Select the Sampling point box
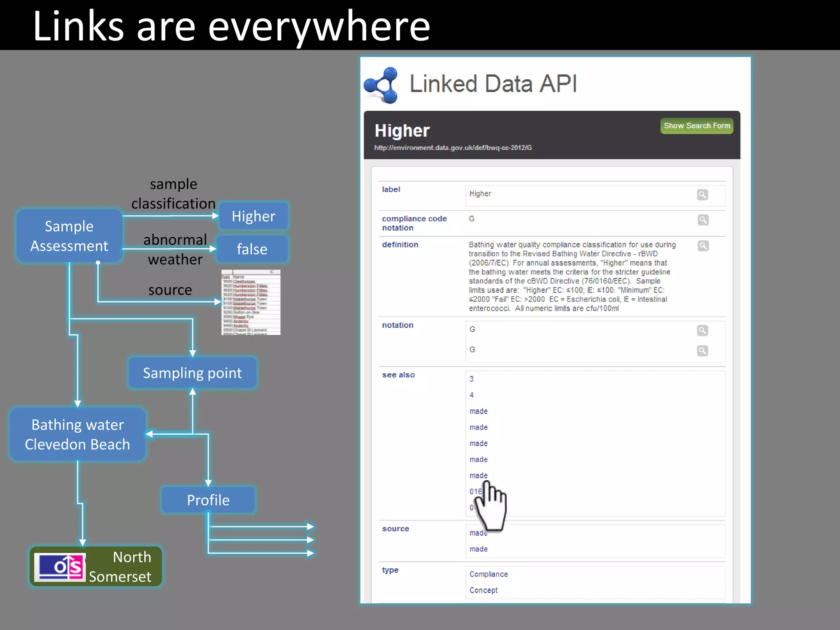This screenshot has width=840, height=630. (x=192, y=373)
